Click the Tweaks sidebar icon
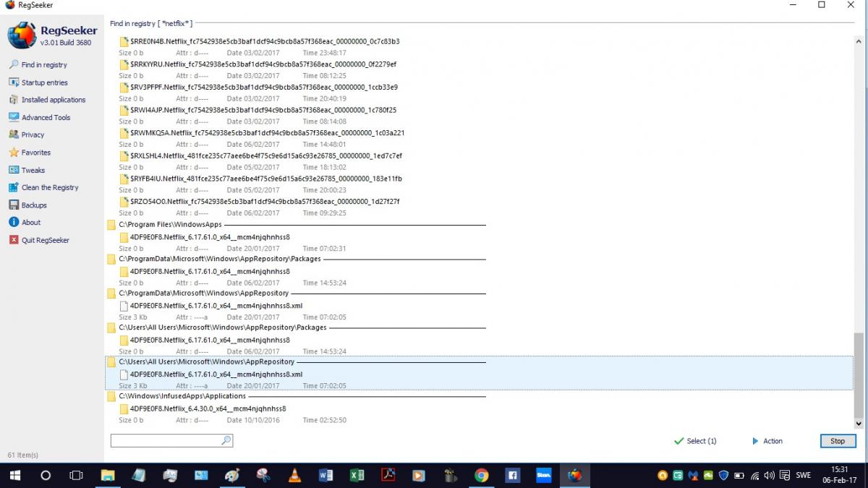This screenshot has height=488, width=868. 14,170
